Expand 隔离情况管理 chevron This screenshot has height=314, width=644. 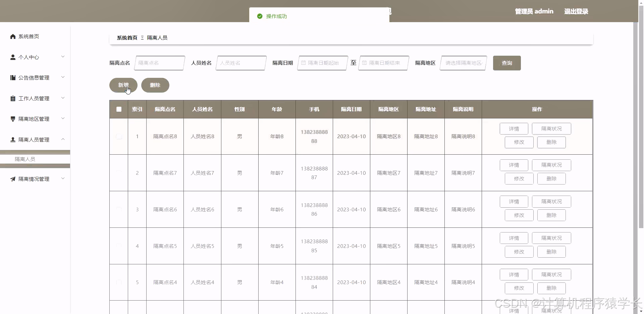[63, 178]
